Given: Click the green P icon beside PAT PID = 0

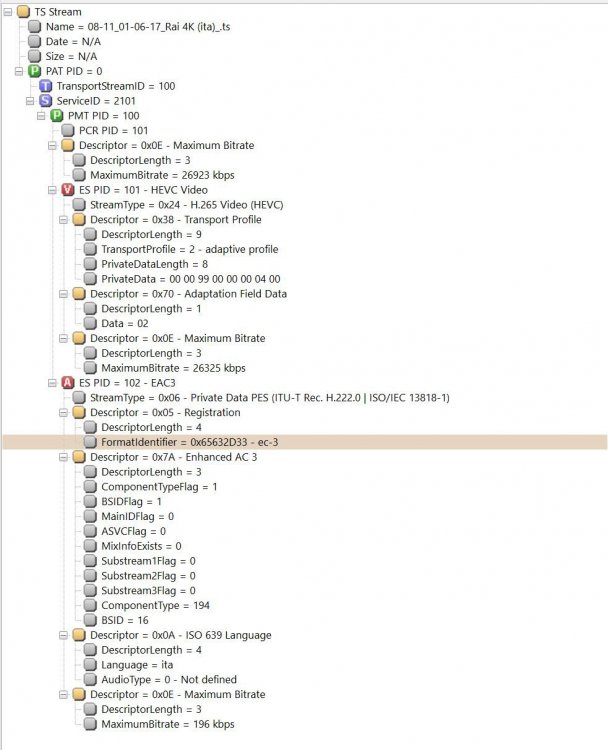Looking at the screenshot, I should click(34, 71).
